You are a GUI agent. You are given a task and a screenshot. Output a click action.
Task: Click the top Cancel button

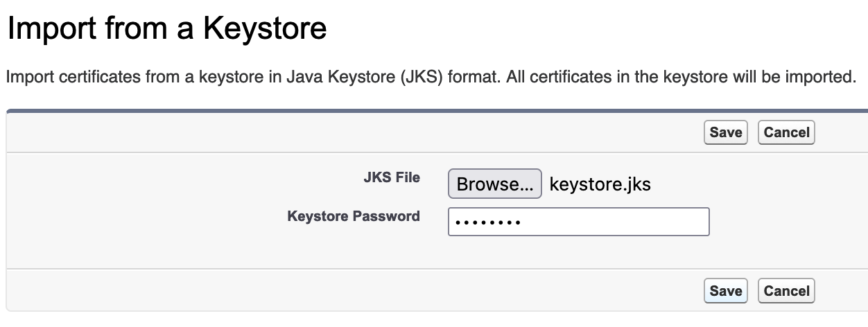786,132
